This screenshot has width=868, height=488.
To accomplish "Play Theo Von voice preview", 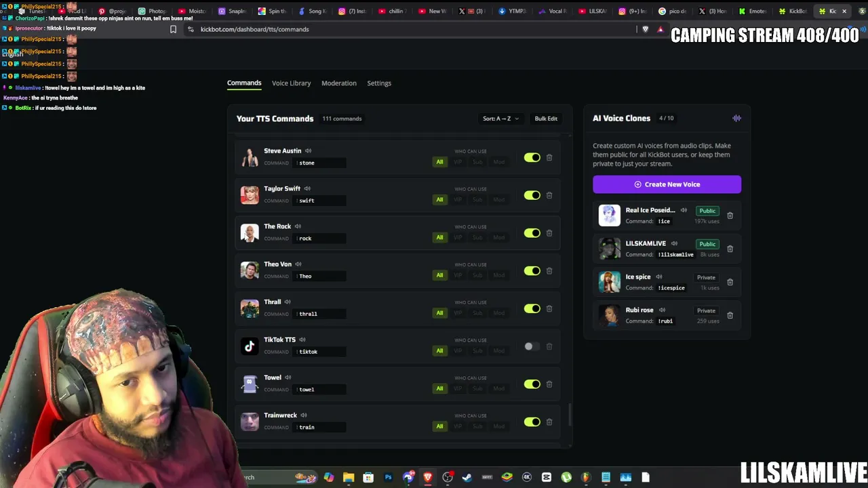I will click(x=298, y=264).
